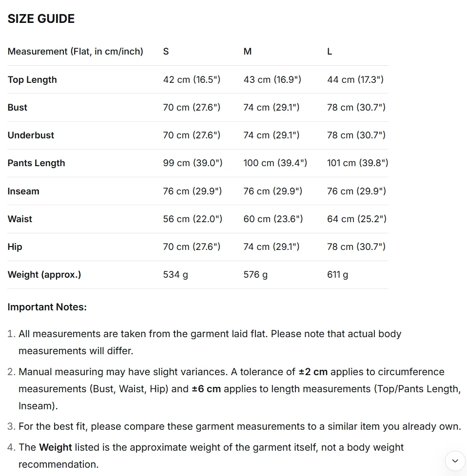Click the scroll-down chevron button

[455, 461]
